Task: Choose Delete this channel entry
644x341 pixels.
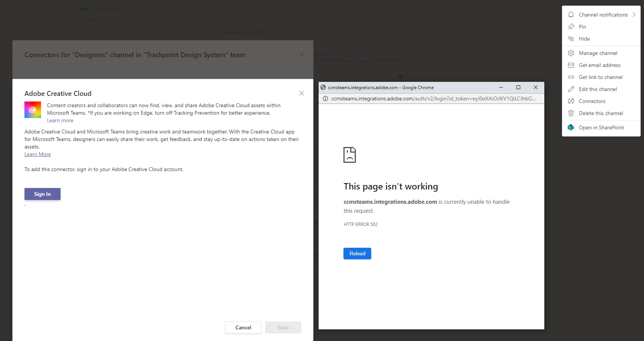Action: pos(601,113)
